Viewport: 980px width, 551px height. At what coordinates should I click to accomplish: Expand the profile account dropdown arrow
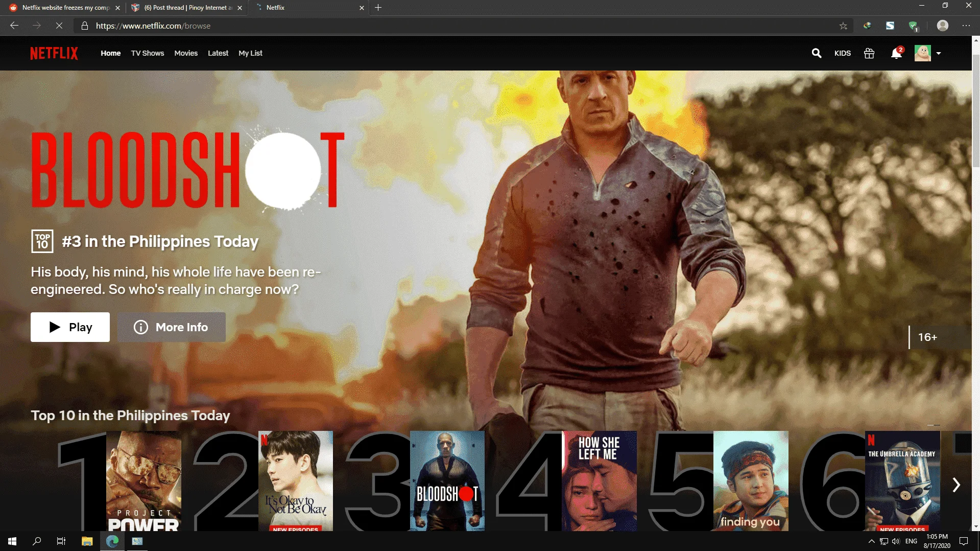(x=939, y=53)
